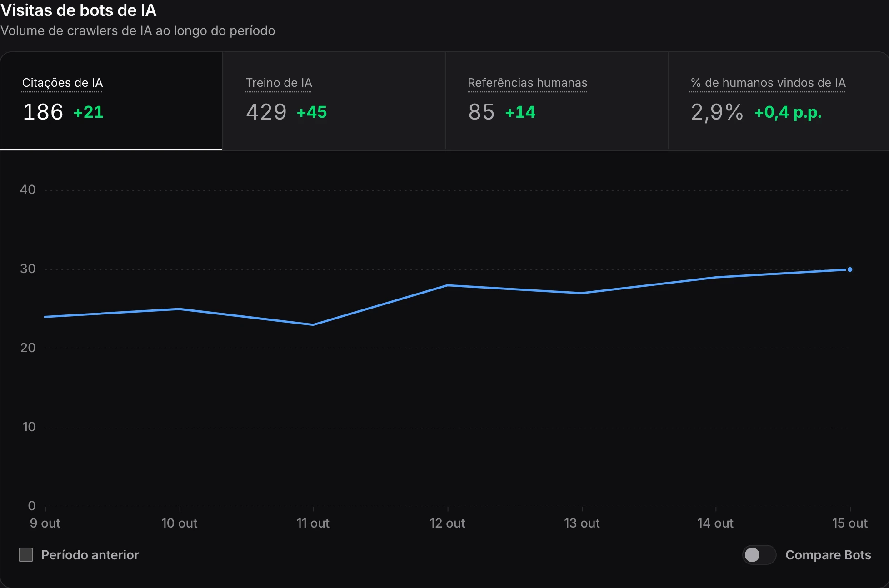Switch to the Treino de IA tab

pos(334,101)
